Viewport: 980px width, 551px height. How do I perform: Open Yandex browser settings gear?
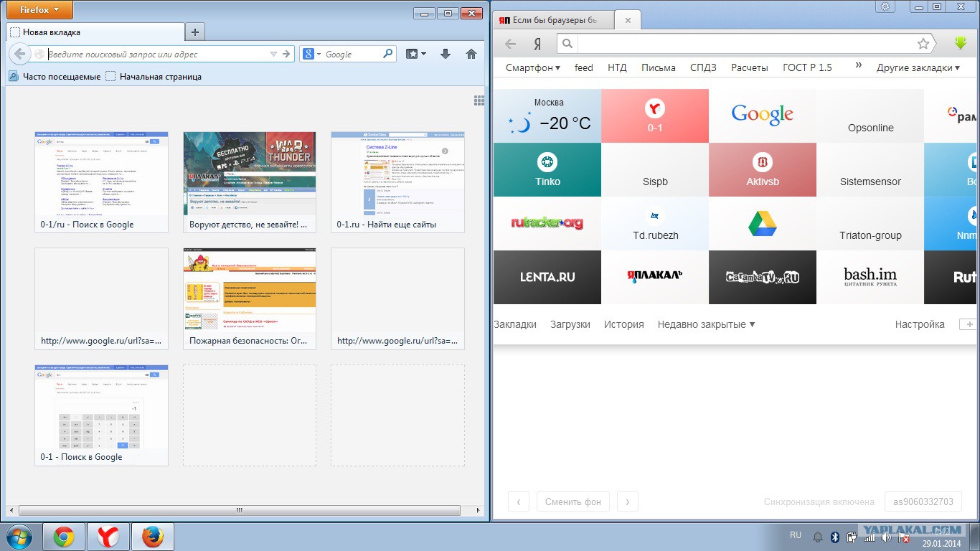pos(885,6)
